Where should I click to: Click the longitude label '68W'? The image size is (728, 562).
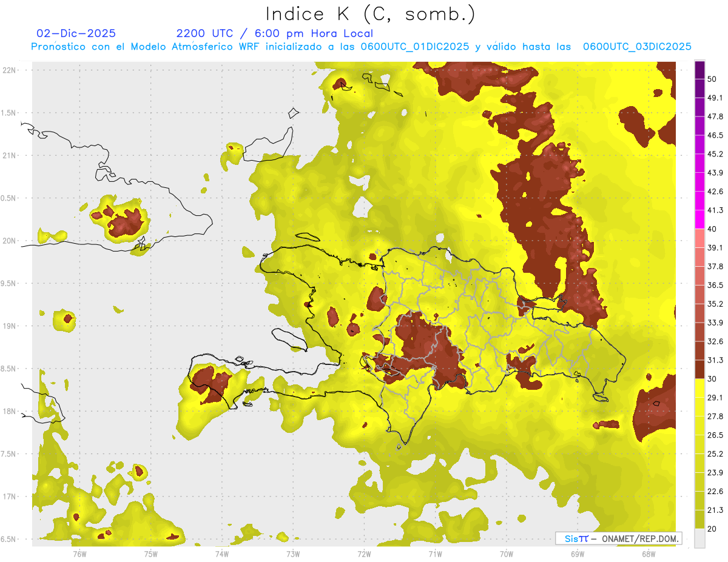pos(649,553)
